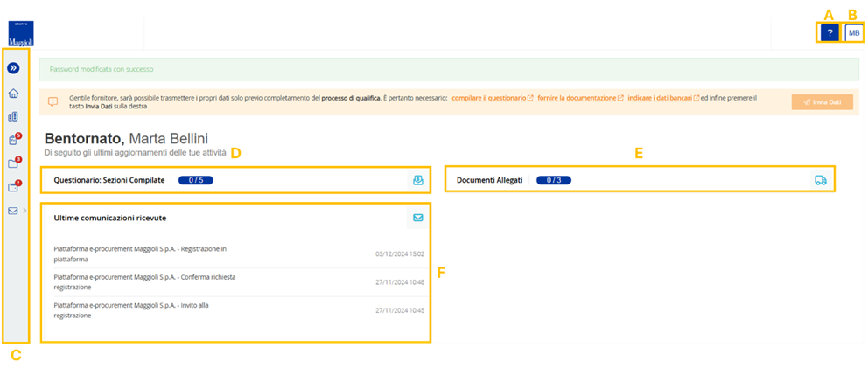Open the Documenti Allegati truck icon
This screenshot has width=868, height=375.
[x=820, y=180]
